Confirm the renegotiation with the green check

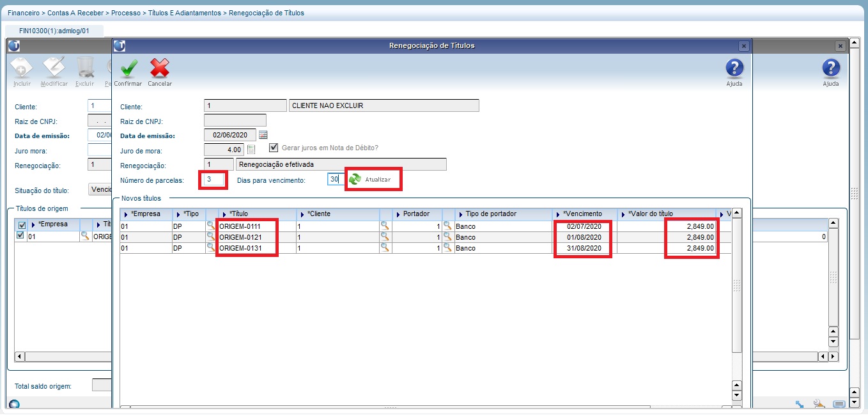128,72
